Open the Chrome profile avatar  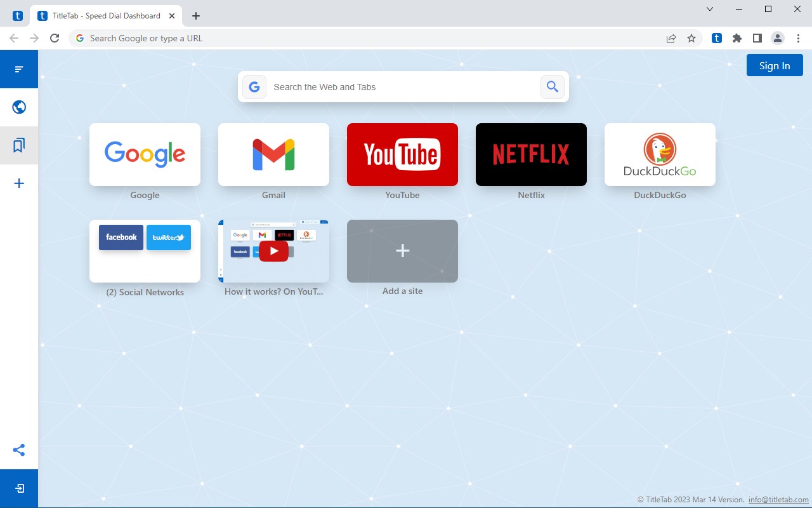pyautogui.click(x=778, y=38)
